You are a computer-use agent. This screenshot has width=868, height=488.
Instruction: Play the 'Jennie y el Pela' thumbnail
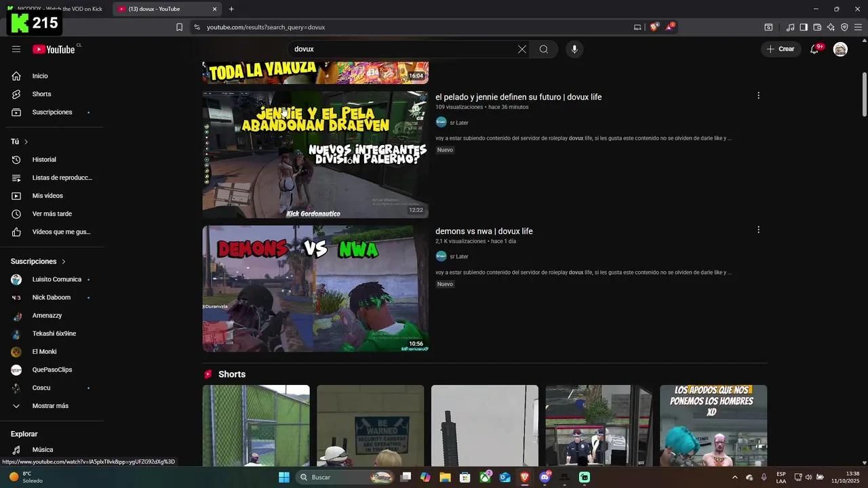315,155
